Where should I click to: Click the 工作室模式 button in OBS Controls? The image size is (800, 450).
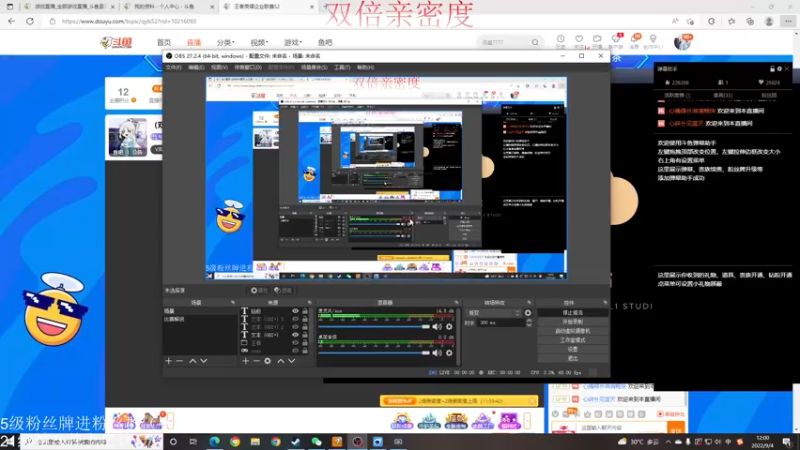pos(572,340)
